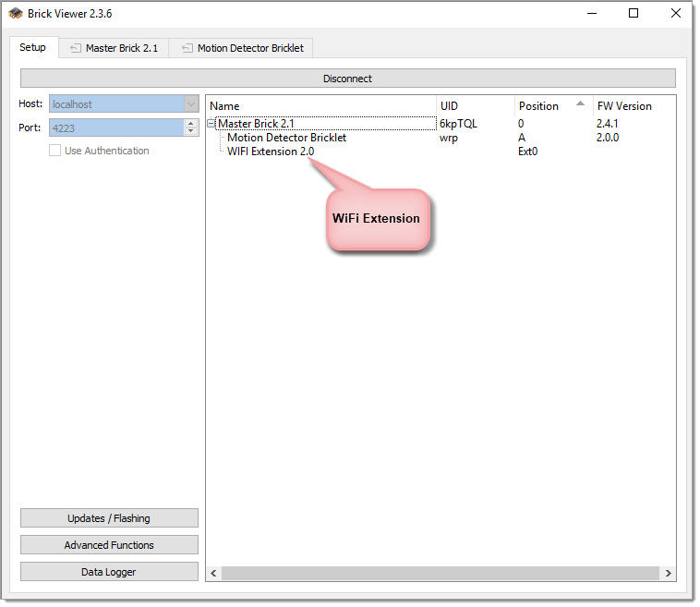Click firmware version 2.4.1
The width and height of the screenshot is (700, 607).
click(607, 124)
